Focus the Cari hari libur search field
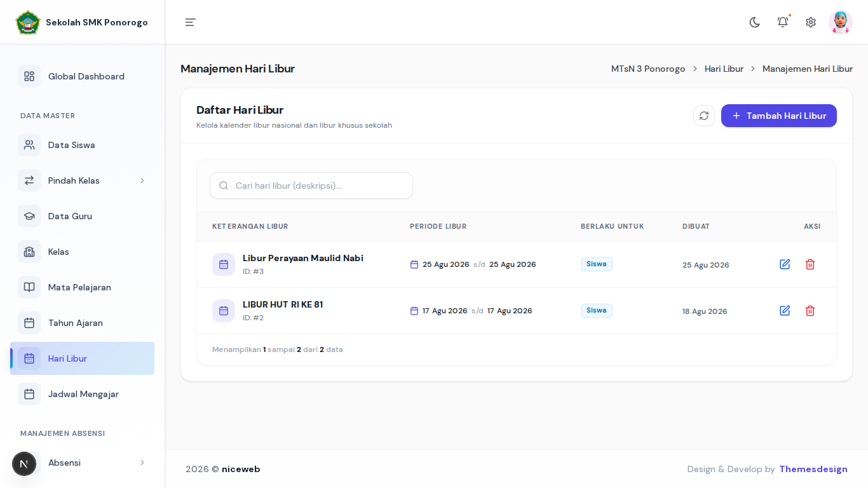 (x=311, y=186)
